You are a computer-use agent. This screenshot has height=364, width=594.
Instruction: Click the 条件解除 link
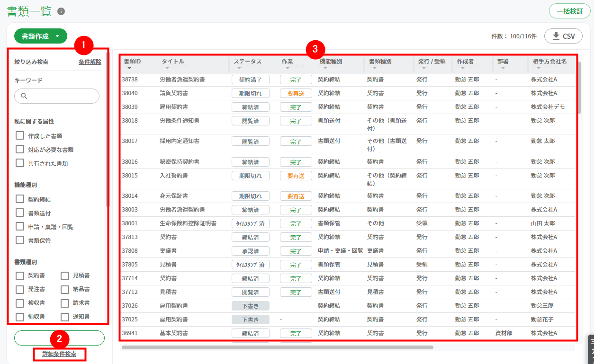(x=90, y=62)
